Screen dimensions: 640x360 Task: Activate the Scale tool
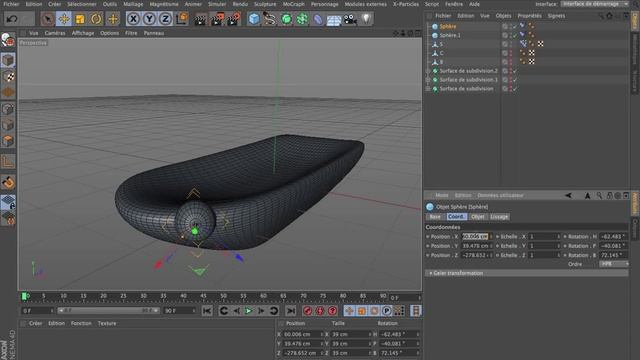80,19
